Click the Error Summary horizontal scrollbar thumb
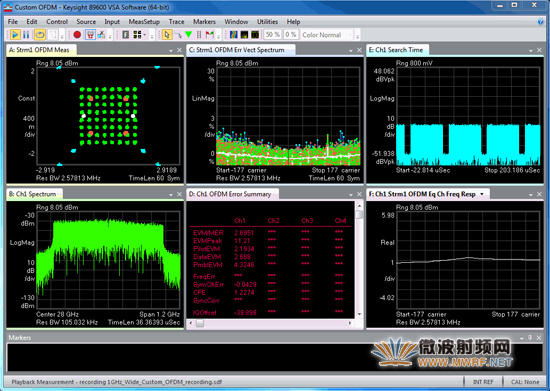The height and width of the screenshot is (391, 550). coord(200,323)
